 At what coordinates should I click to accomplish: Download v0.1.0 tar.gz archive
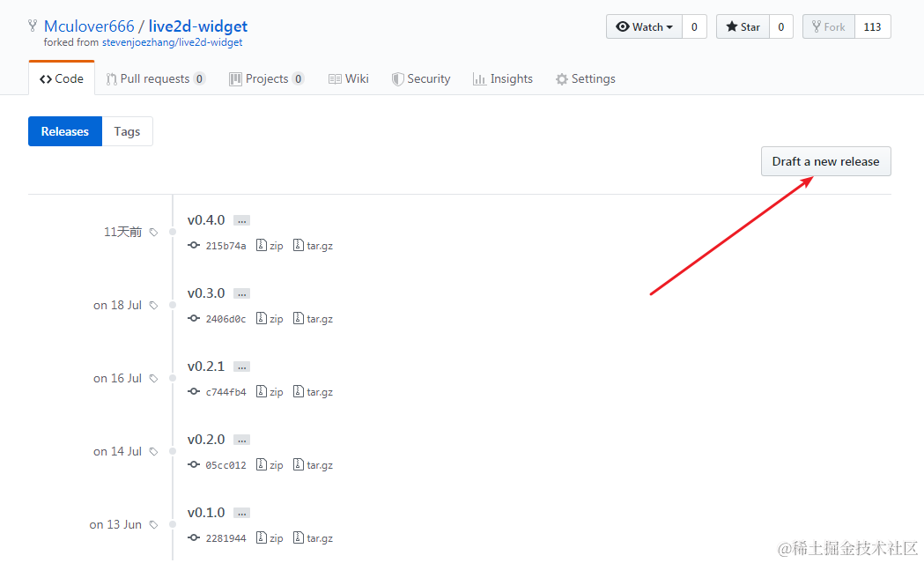313,537
